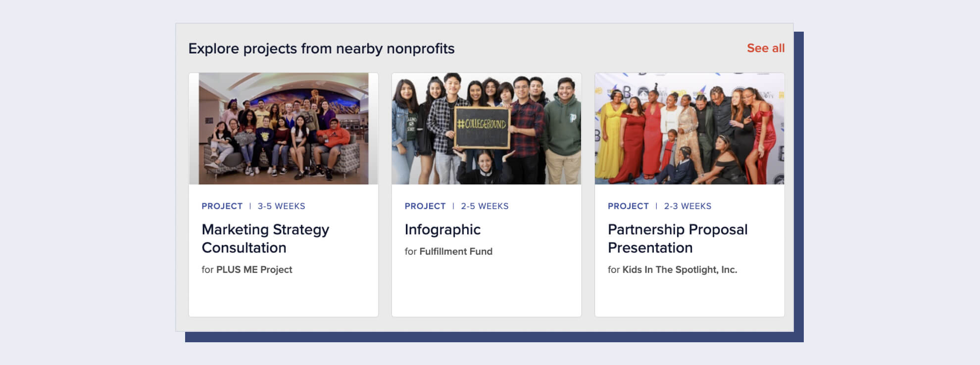
Task: Click the 3-5 WEEKS duration label
Action: [281, 206]
